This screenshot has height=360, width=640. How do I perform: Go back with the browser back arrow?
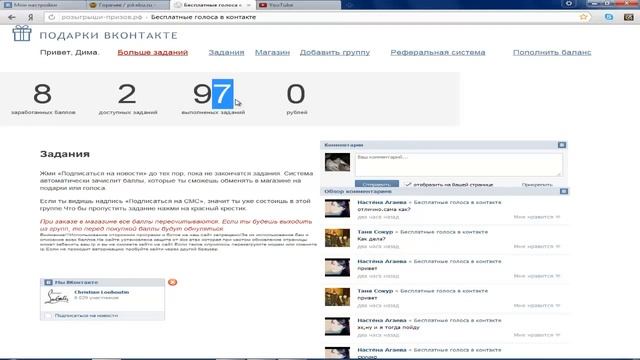11,17
